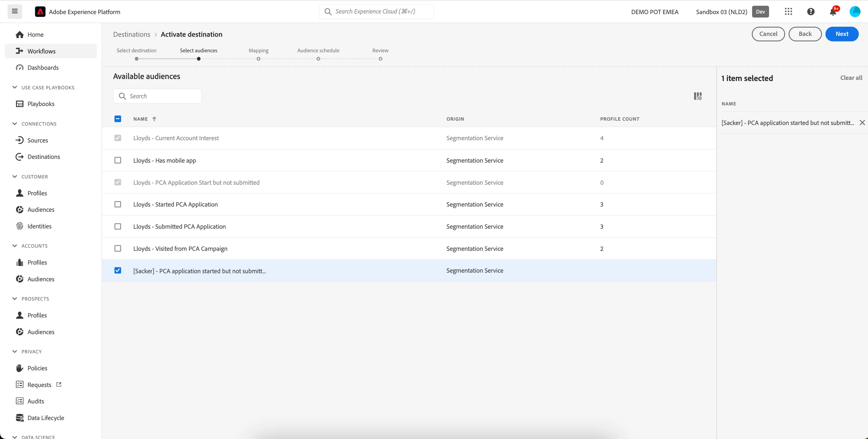This screenshot has height=439, width=868.
Task: Collapse the Customer section
Action: pyautogui.click(x=14, y=176)
